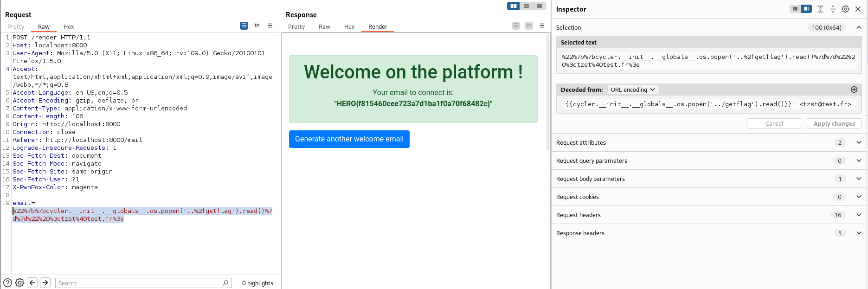Viewport: 868px width, 289px height.
Task: Click the request headers count badge 16
Action: click(838, 215)
